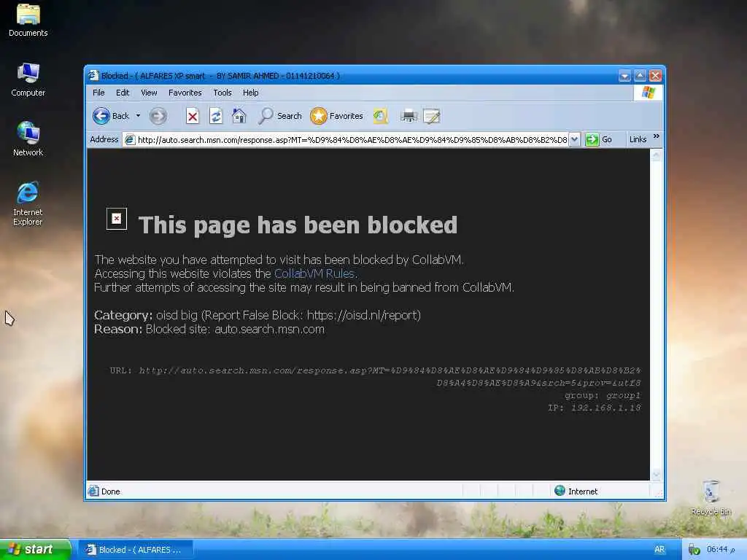Maximize the Internet Explorer window

[x=640, y=76]
